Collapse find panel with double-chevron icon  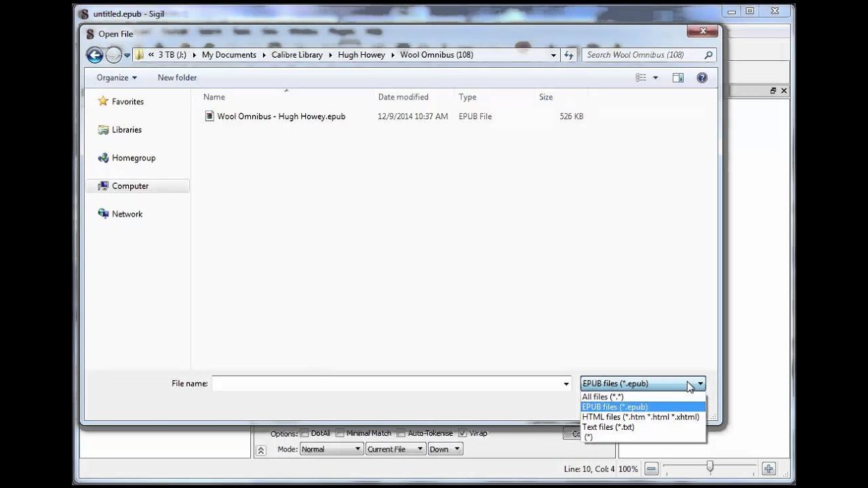coord(261,450)
